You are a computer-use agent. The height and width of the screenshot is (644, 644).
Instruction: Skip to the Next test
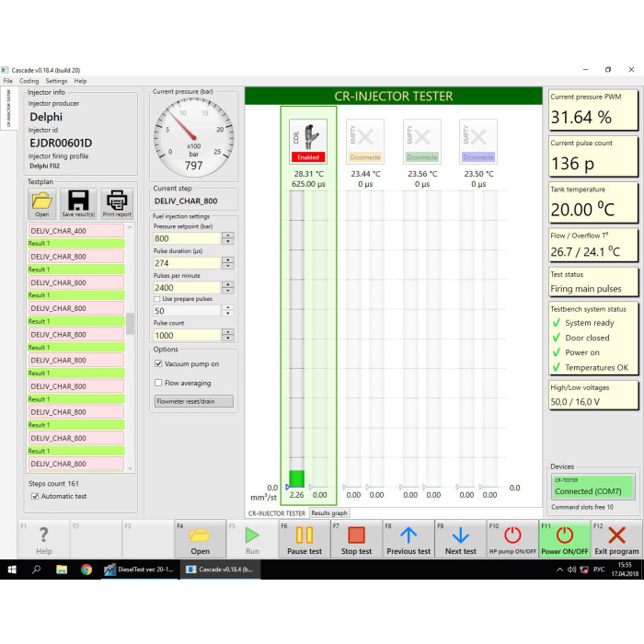point(461,538)
